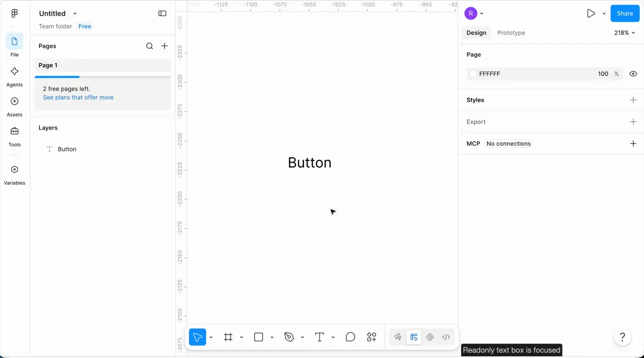The width and height of the screenshot is (644, 358).
Task: Open the Tools sidebar panel
Action: [x=15, y=131]
